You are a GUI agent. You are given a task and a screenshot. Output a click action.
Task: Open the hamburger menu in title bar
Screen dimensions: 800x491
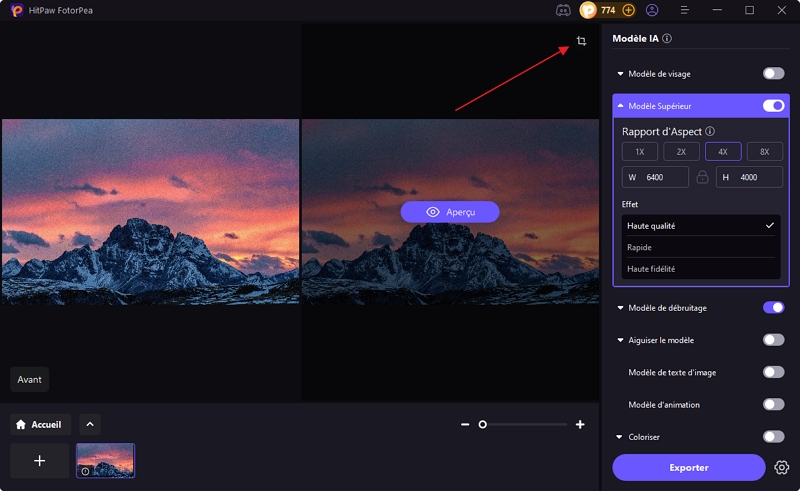point(685,10)
